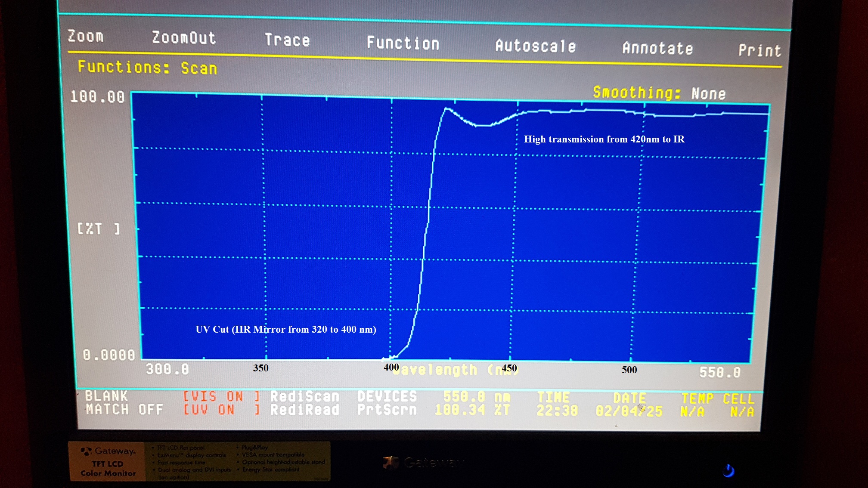Open the Trace menu
Screen dimensions: 868x488
pyautogui.click(x=287, y=40)
